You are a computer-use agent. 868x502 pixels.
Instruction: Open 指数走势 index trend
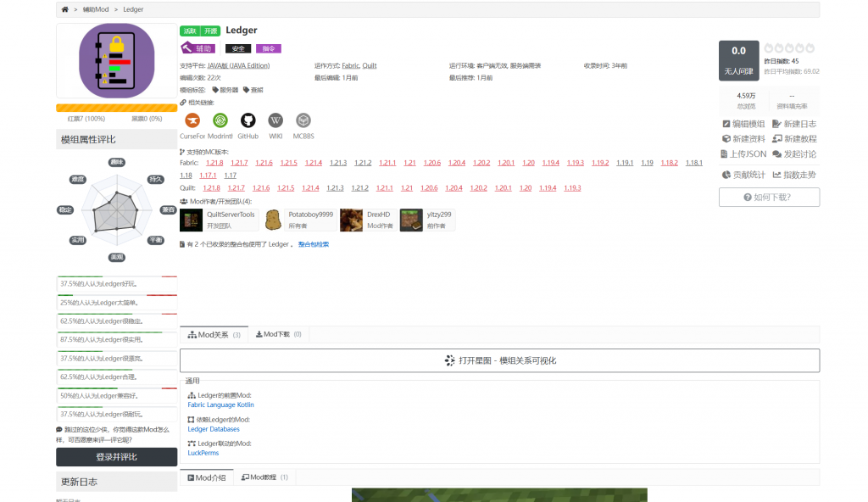tap(794, 175)
